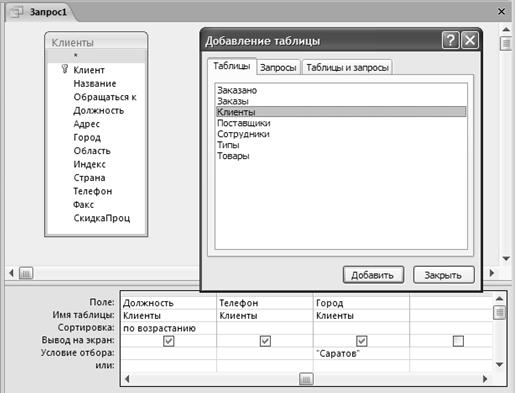Image resolution: width=515 pixels, height=393 pixels.
Task: Uncheck Вывод на экран for Телефон column
Action: coord(265,341)
